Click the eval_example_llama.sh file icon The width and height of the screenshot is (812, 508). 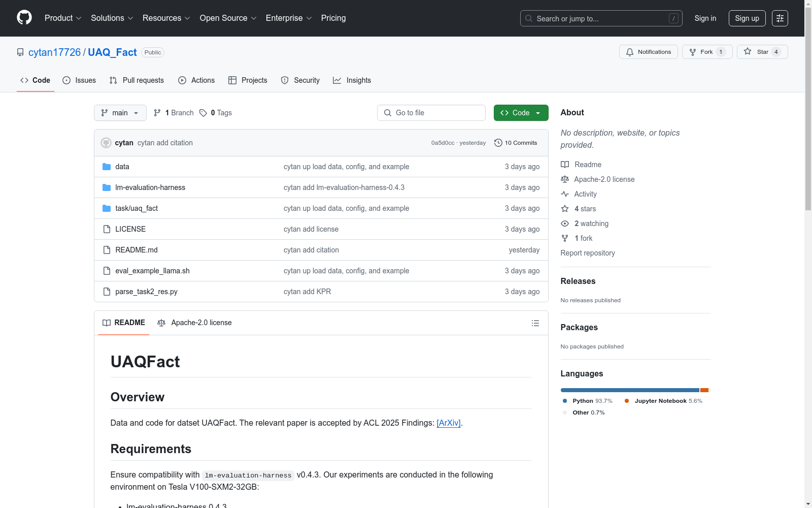[107, 271]
